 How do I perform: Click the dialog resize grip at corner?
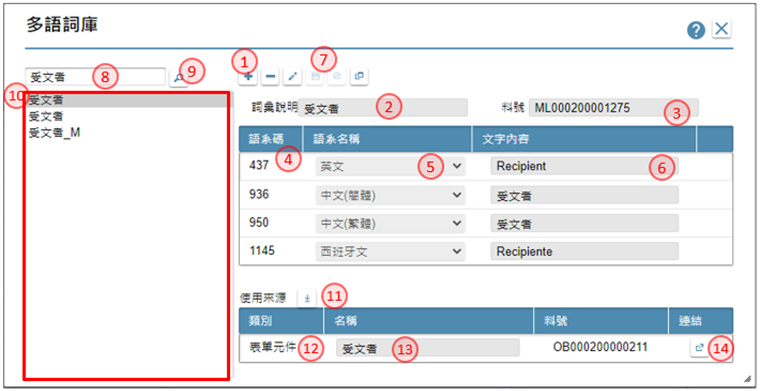tap(747, 378)
